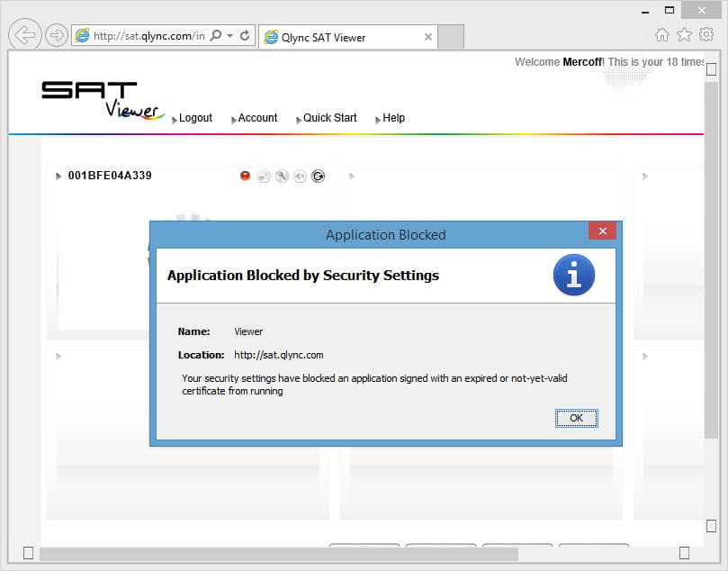This screenshot has height=571, width=728.
Task: Click the Internet Explorer icon in address bar
Action: pos(82,35)
